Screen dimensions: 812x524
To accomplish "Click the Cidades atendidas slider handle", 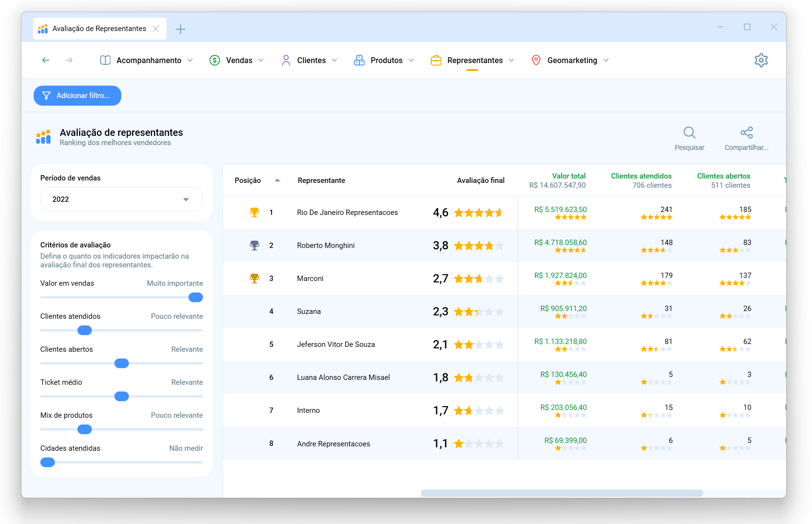I will (48, 462).
